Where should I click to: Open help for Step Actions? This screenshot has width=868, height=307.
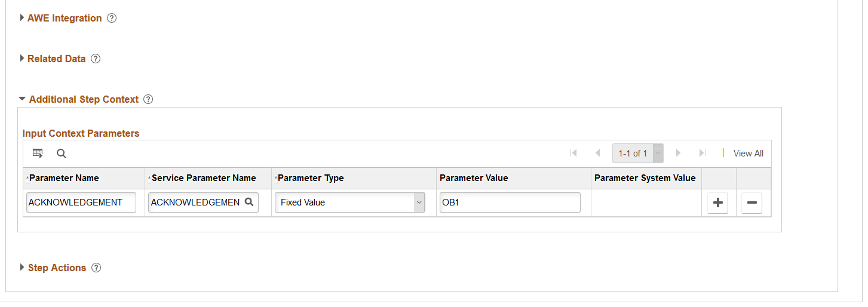[96, 268]
